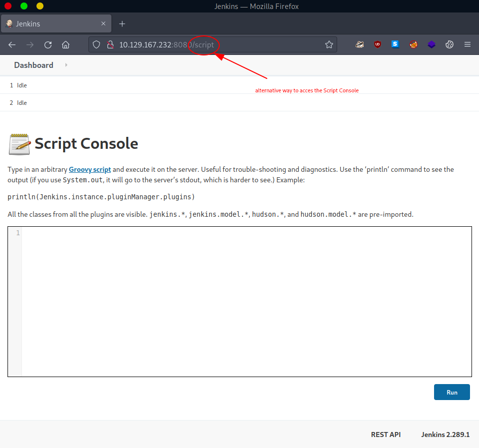
Task: Open the uBlock Origin extension
Action: 377,44
